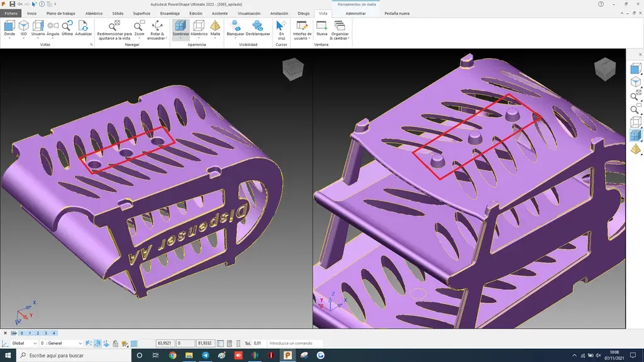Click the view cube in left viewport
The width and height of the screenshot is (644, 362).
click(x=292, y=69)
